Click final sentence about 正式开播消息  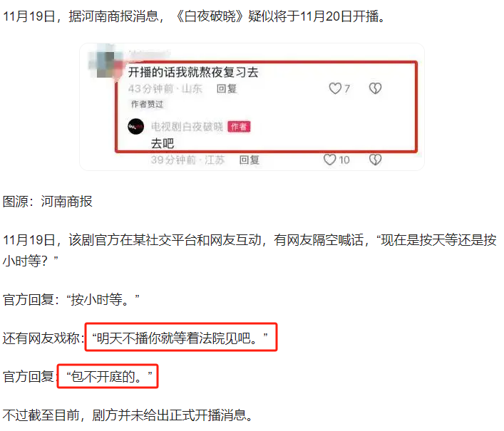click(128, 415)
